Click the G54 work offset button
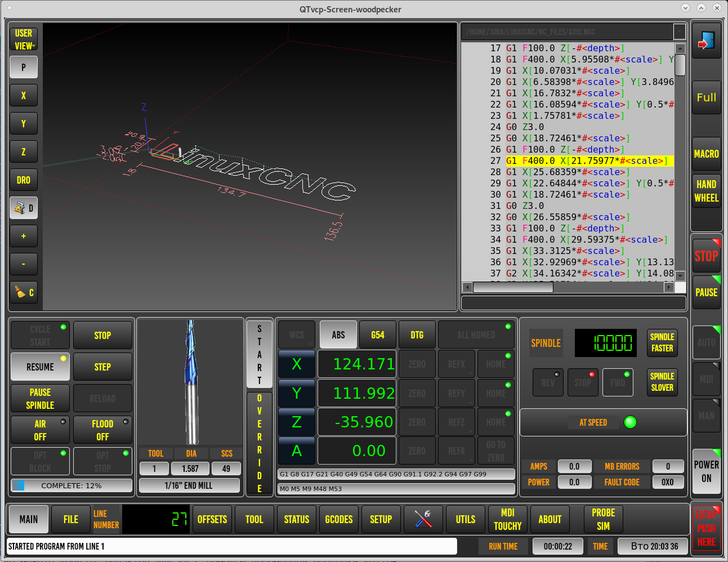The height and width of the screenshot is (562, 728). [378, 335]
